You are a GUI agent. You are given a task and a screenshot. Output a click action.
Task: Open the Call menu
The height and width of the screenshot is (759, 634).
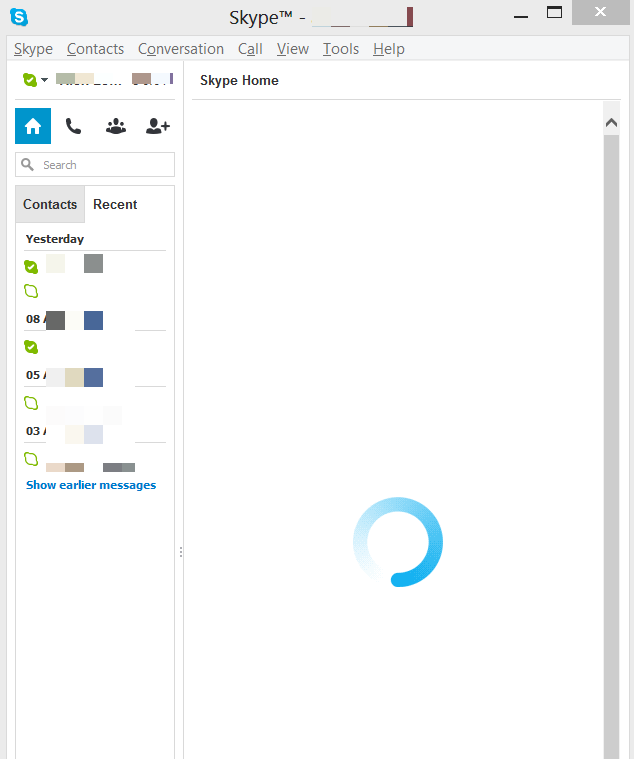pyautogui.click(x=250, y=49)
